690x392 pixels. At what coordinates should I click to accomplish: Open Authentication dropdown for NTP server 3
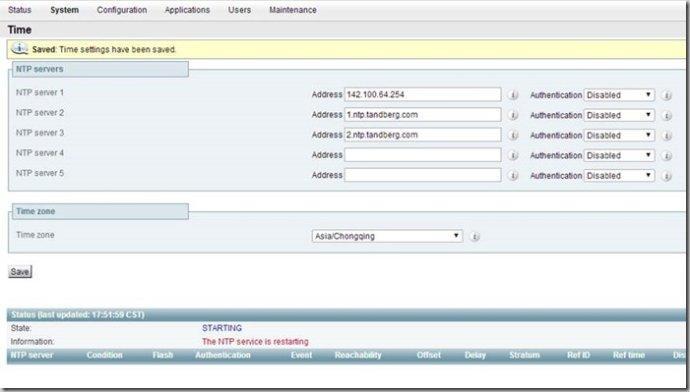tap(619, 136)
